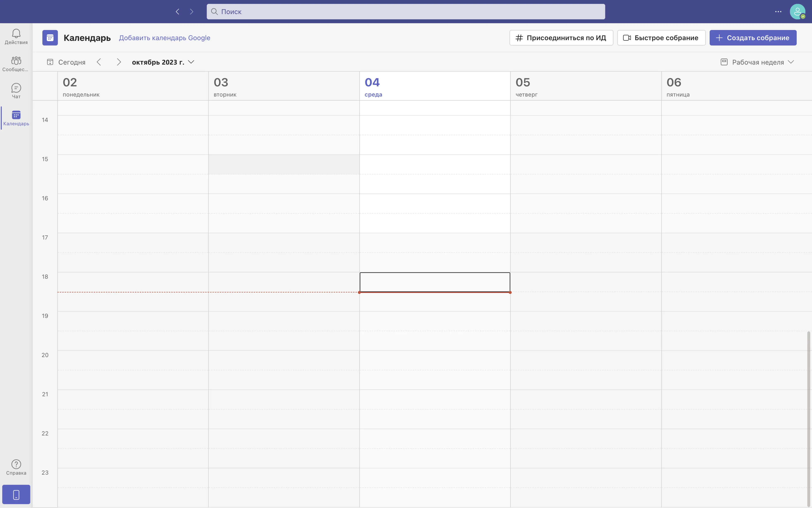Screen dimensions: 812x508
Task: Open the Сообщества communities icon
Action: (x=16, y=64)
